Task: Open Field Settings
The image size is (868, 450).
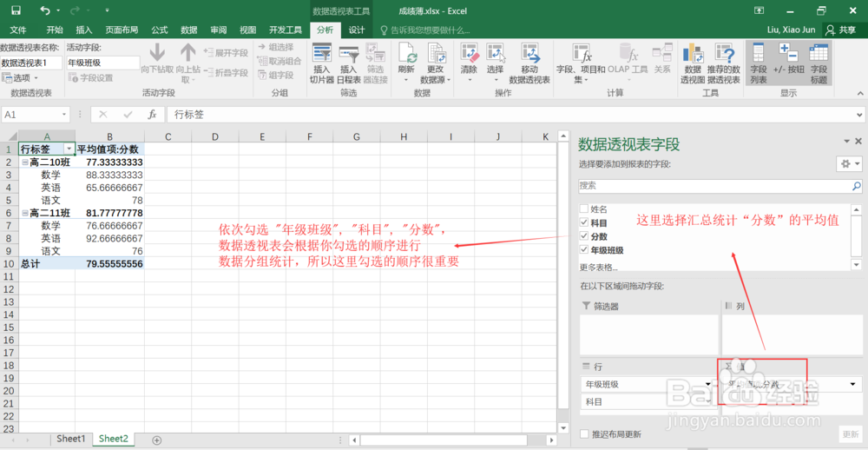Action: click(91, 78)
